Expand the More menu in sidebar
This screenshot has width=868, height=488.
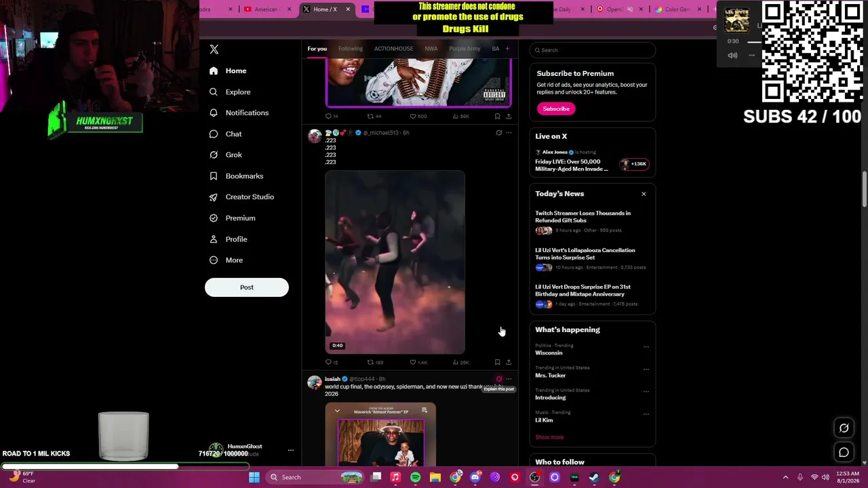pyautogui.click(x=226, y=260)
